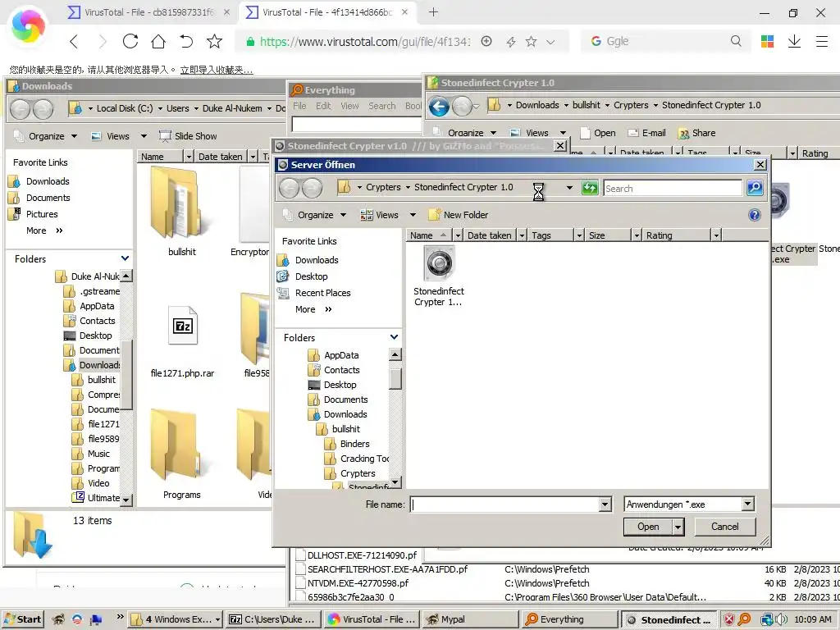This screenshot has height=630, width=840.
Task: Click the dialog folder tree scrollbar down arrow
Action: 395,482
